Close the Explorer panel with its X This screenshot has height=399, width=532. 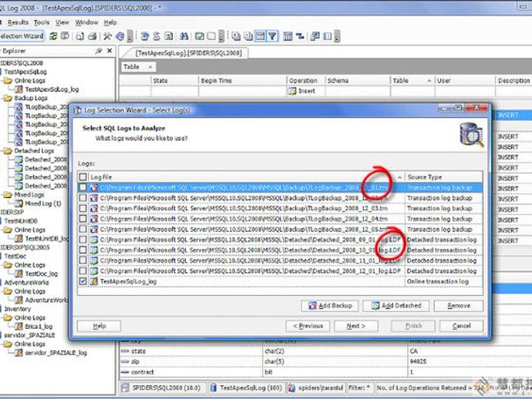(109, 51)
